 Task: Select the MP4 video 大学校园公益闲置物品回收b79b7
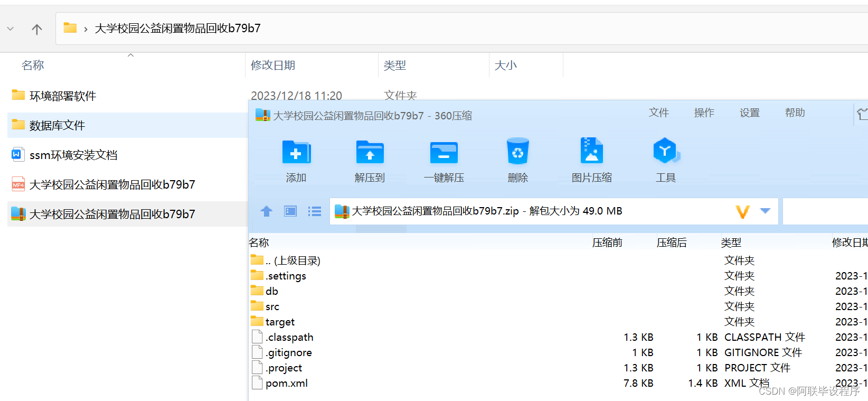click(112, 184)
